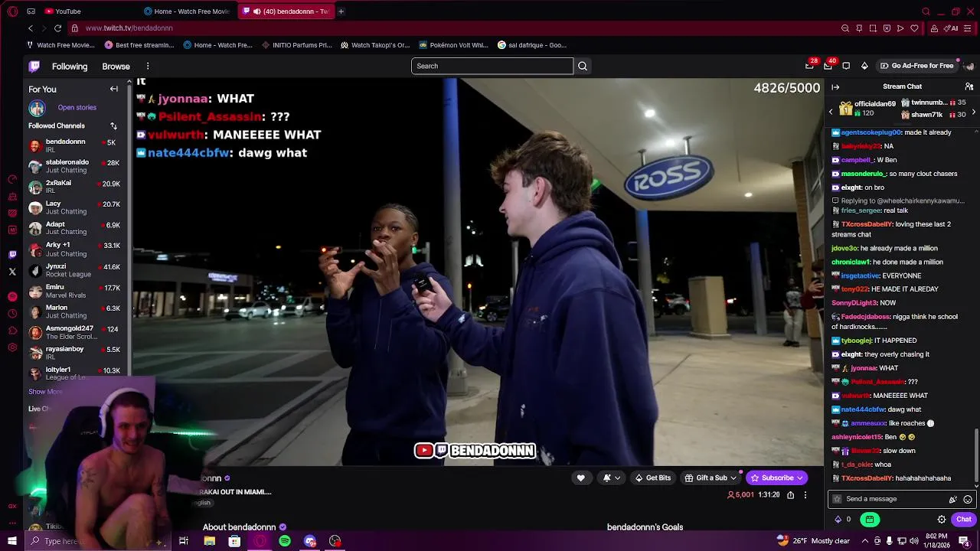Go back in the browser

pyautogui.click(x=31, y=28)
